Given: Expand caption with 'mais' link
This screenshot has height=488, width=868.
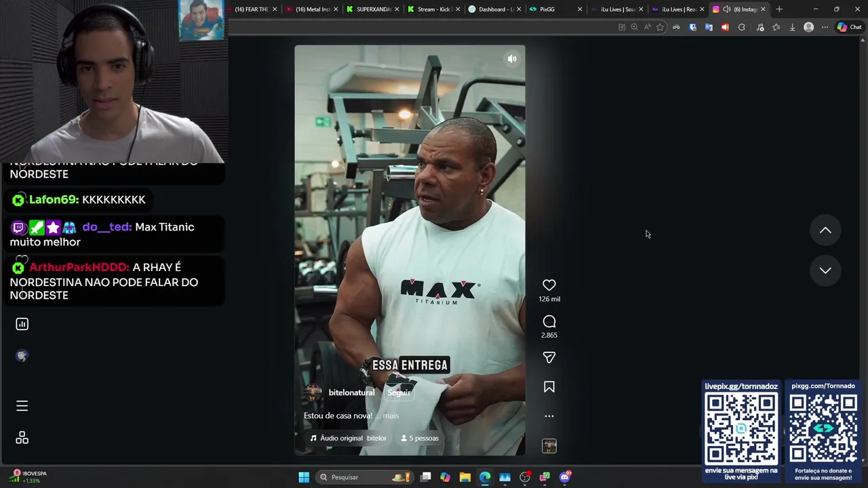Looking at the screenshot, I should (391, 415).
